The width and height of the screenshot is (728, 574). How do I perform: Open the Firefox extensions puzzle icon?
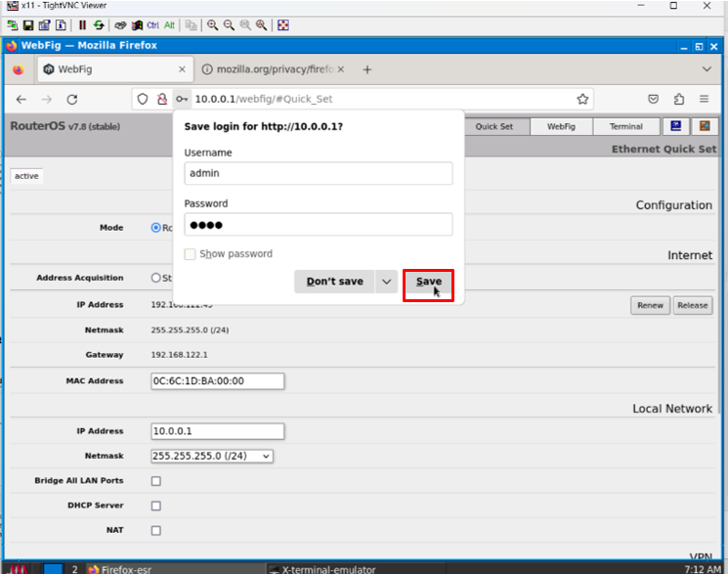679,99
